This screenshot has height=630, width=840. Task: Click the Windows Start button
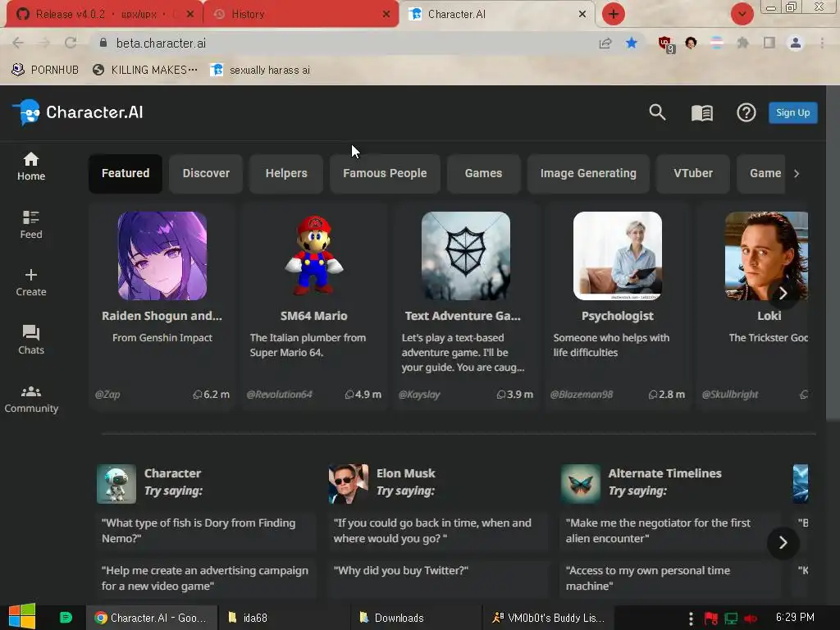point(22,617)
